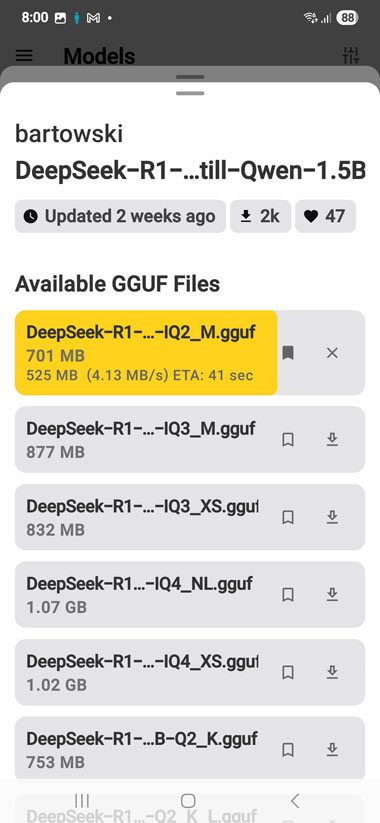Viewport: 380px width, 823px height.
Task: Tap the gallery image notification icon
Action: (x=60, y=18)
